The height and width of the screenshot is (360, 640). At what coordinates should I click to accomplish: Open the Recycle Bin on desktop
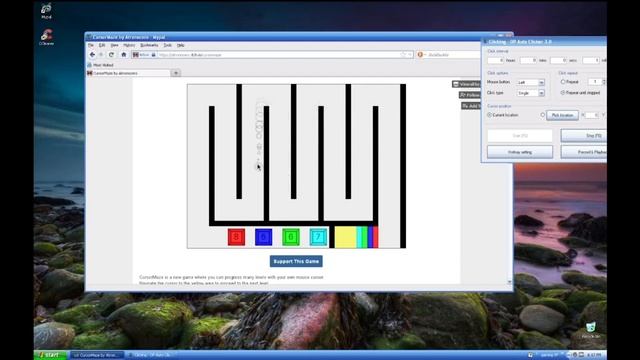point(591,330)
